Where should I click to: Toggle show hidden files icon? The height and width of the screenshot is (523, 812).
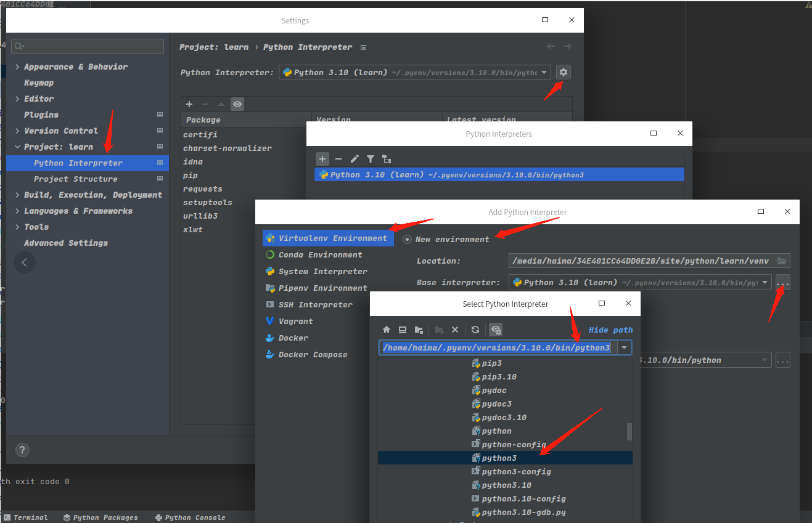coord(496,330)
